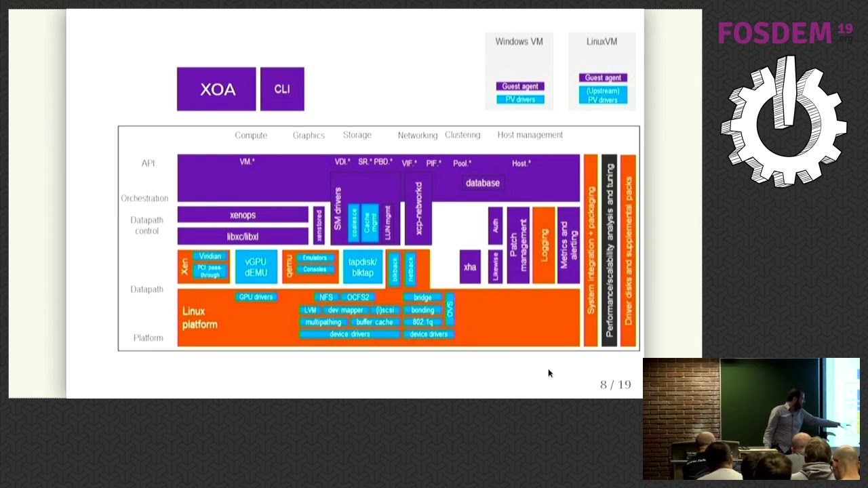Click the Orchestration row label
This screenshot has width=868, height=488.
(x=144, y=199)
